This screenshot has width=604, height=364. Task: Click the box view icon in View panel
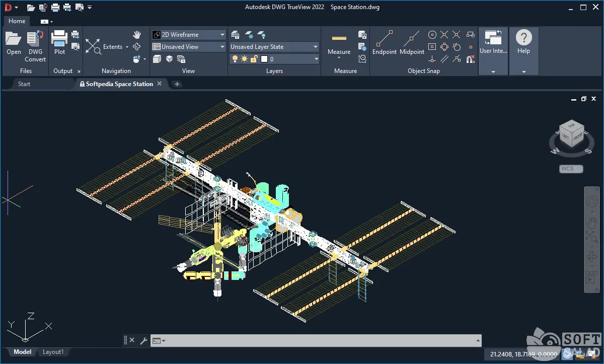(x=157, y=59)
